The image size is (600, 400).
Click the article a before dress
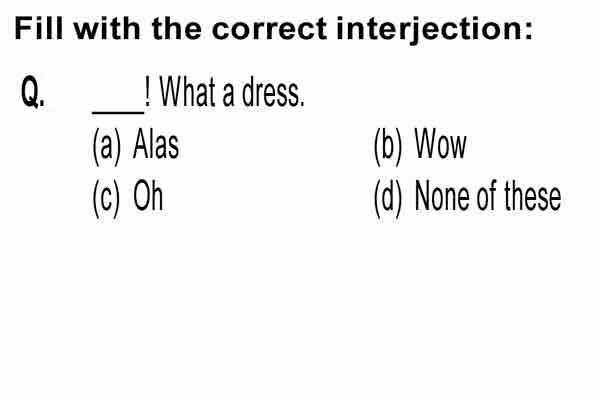click(228, 96)
